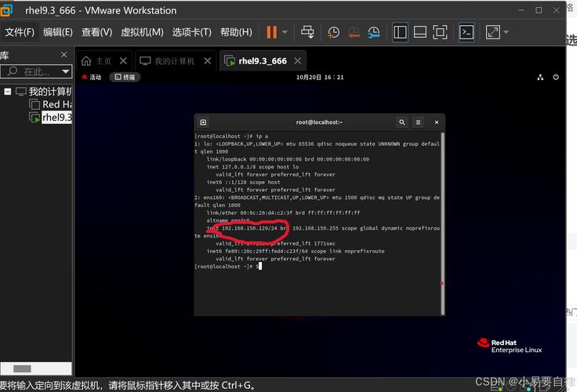Close the root@localhost terminal window
Viewport: 577px width, 392px height.
437,122
